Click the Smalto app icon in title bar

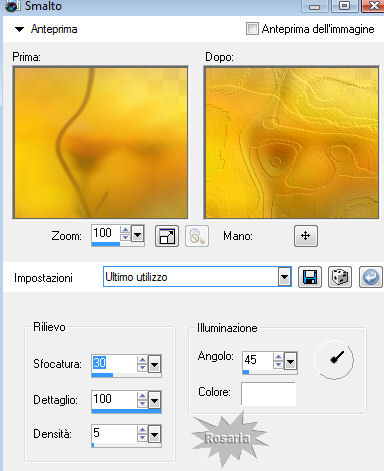point(13,6)
